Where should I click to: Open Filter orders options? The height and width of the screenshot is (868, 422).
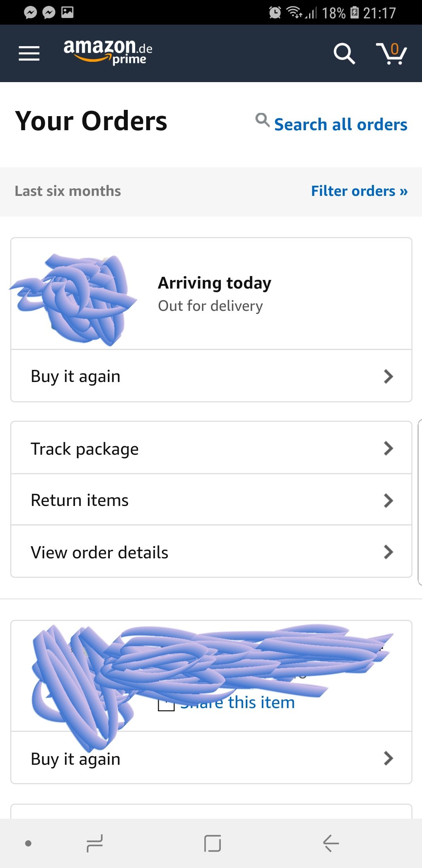[x=359, y=191]
